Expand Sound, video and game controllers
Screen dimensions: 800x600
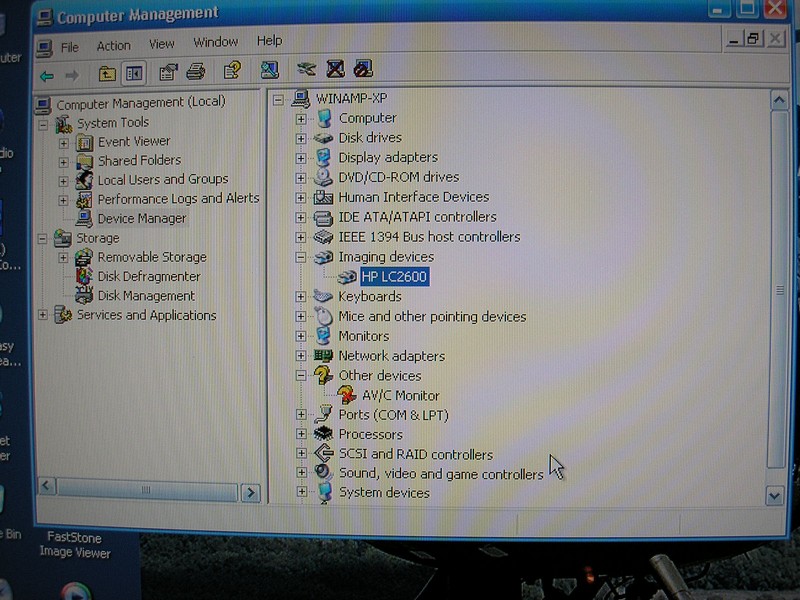[302, 472]
